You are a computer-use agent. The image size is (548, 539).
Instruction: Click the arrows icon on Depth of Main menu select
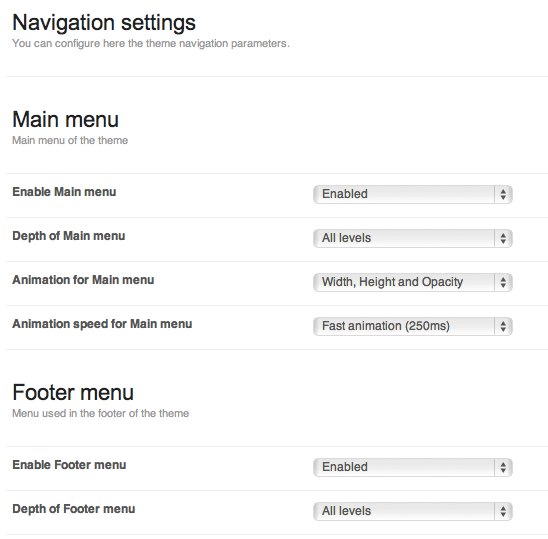click(503, 238)
